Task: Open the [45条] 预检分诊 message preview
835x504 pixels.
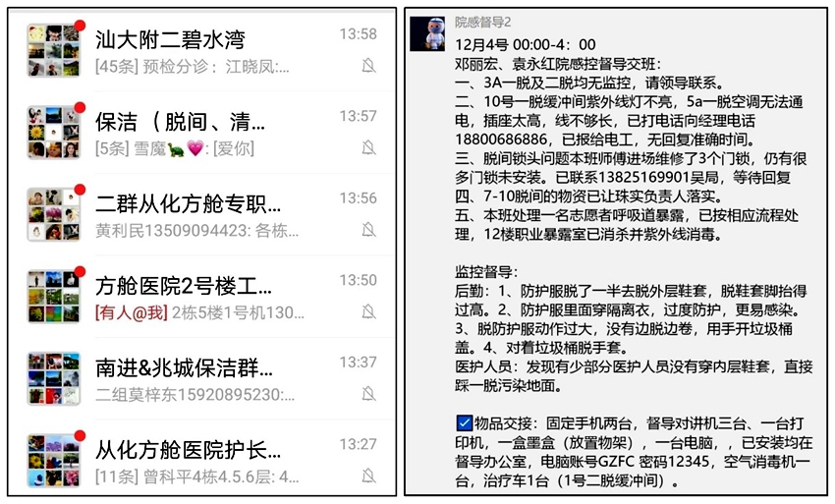Action: (x=193, y=67)
